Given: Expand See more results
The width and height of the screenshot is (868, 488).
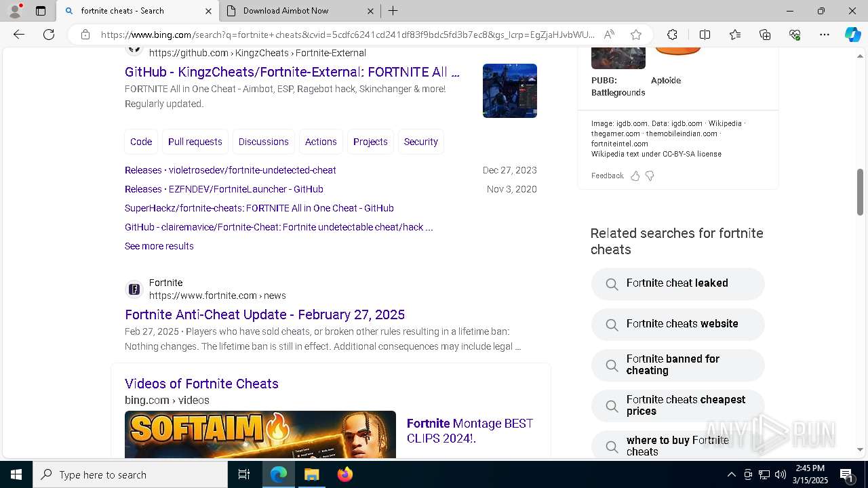Looking at the screenshot, I should coord(159,246).
